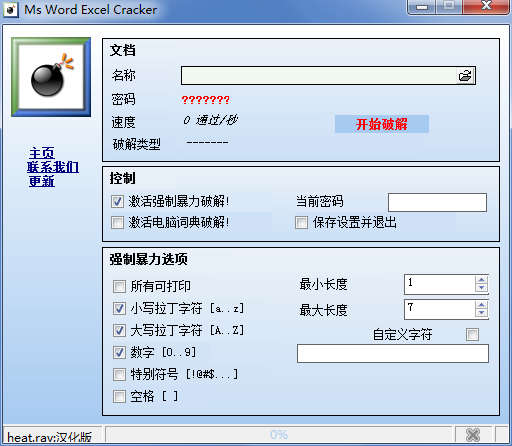Decrease 最小长度 with down arrow
The height and width of the screenshot is (446, 512).
[x=481, y=288]
